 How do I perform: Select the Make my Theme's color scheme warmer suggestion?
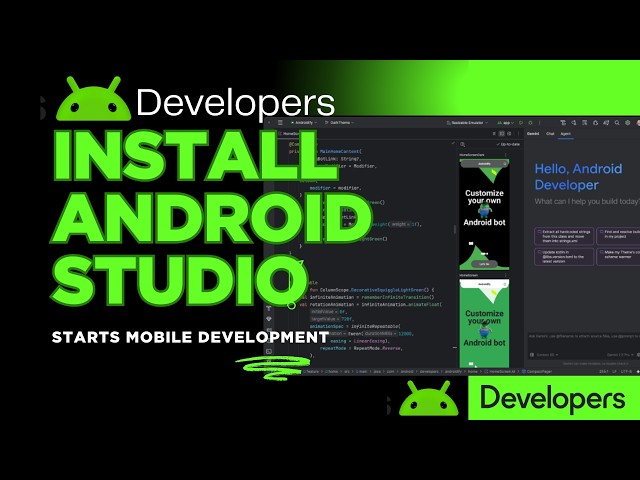point(618,257)
